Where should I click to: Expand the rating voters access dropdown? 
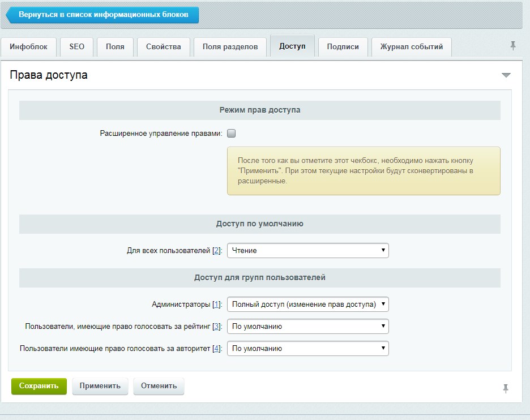coord(307,327)
